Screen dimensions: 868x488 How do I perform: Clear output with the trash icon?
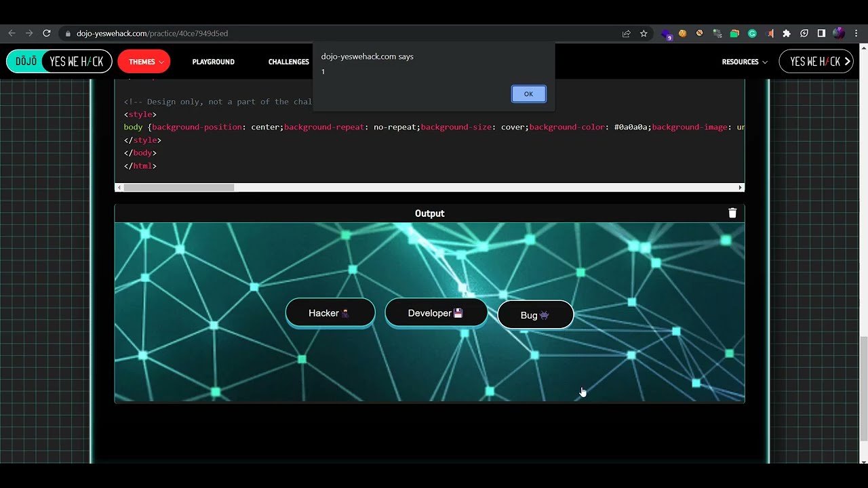point(732,213)
